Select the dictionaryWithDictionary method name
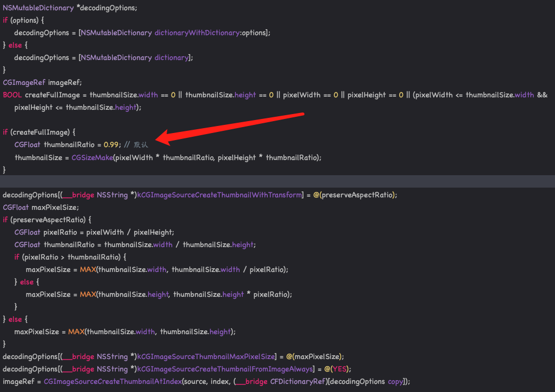This screenshot has height=392, width=555. point(196,32)
